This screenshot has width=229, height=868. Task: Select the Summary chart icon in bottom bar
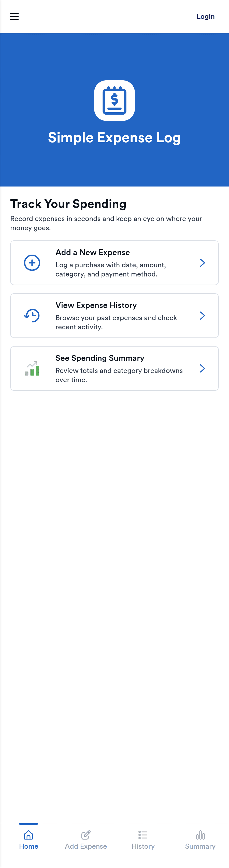[x=200, y=835]
